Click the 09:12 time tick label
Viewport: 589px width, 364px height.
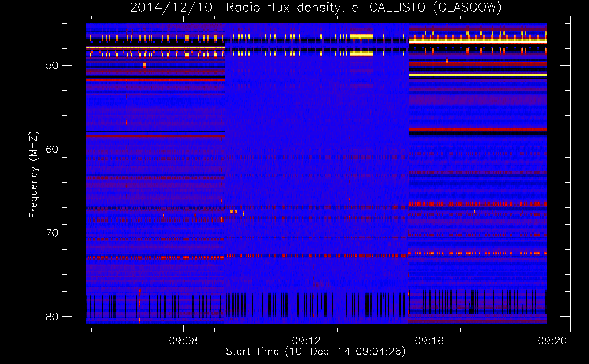307,341
